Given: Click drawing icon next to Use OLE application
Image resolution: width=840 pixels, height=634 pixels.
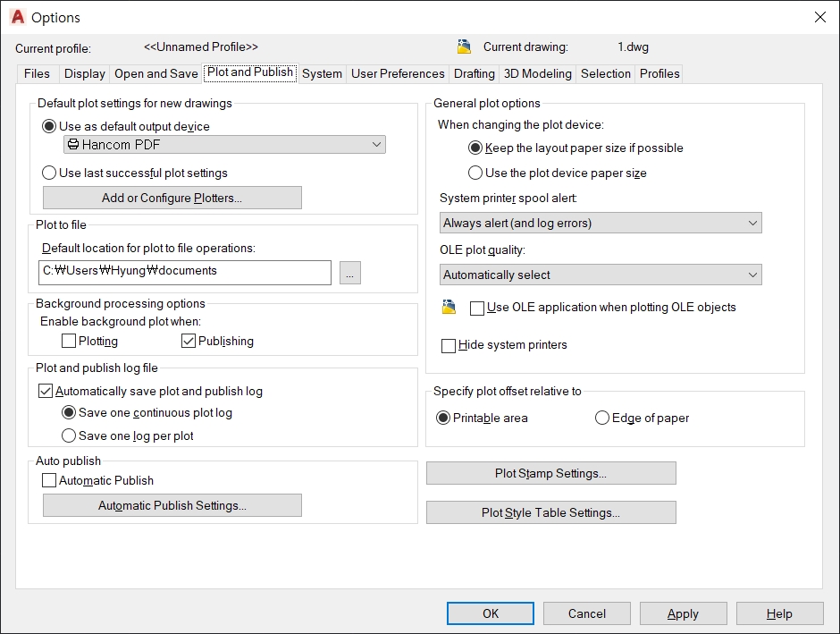Looking at the screenshot, I should (x=449, y=307).
